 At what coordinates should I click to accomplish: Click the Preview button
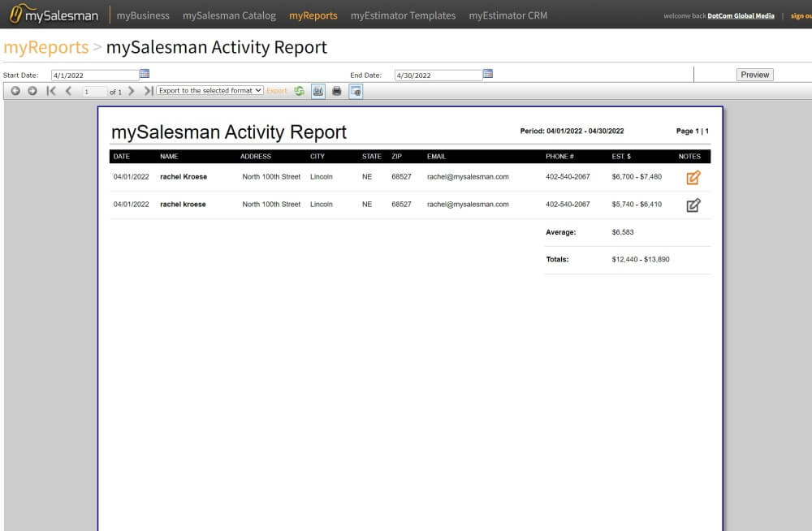(754, 75)
